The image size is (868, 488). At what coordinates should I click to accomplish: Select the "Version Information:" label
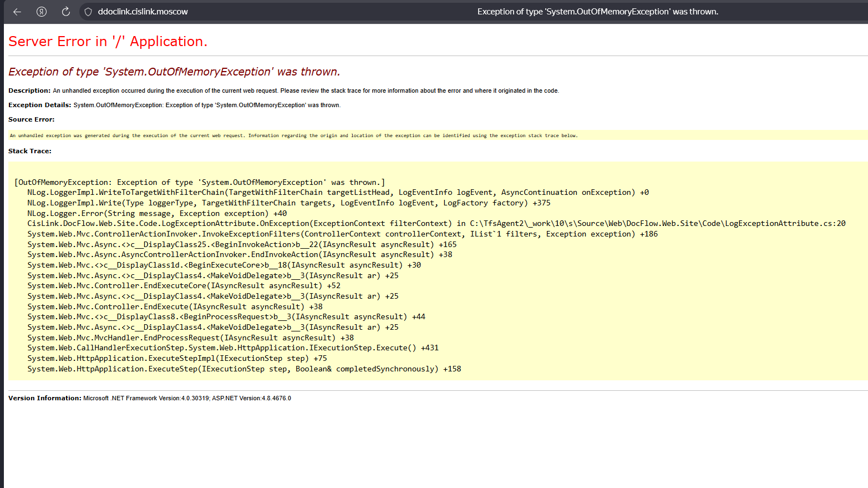45,398
